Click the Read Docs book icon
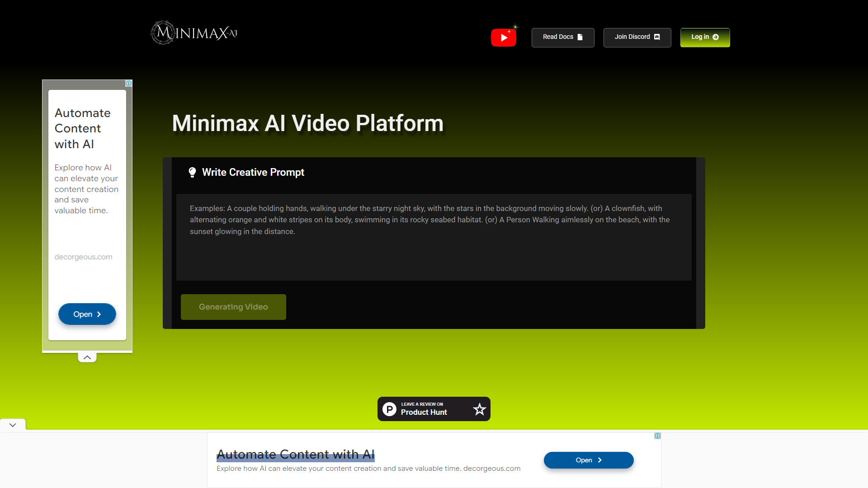The height and width of the screenshot is (488, 868). [x=580, y=37]
